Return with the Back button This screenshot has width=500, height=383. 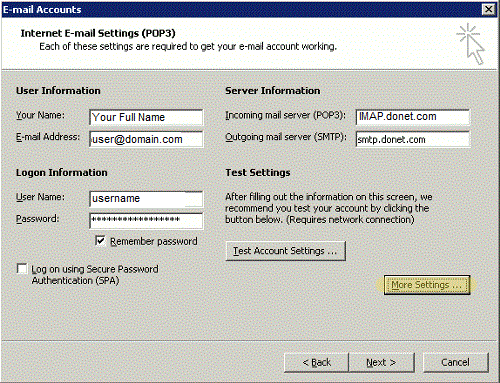click(x=316, y=362)
